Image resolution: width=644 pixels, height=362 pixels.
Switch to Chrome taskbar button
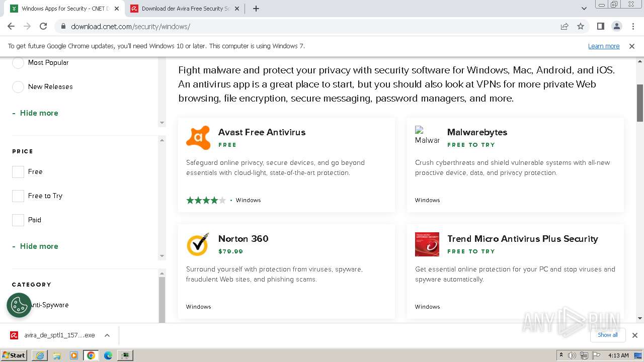(x=91, y=355)
